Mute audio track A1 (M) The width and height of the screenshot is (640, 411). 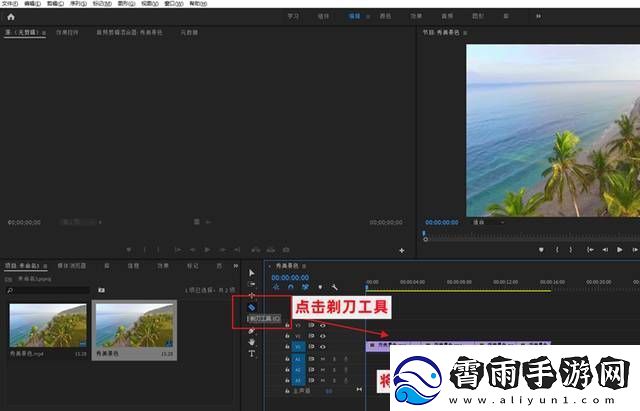point(323,359)
